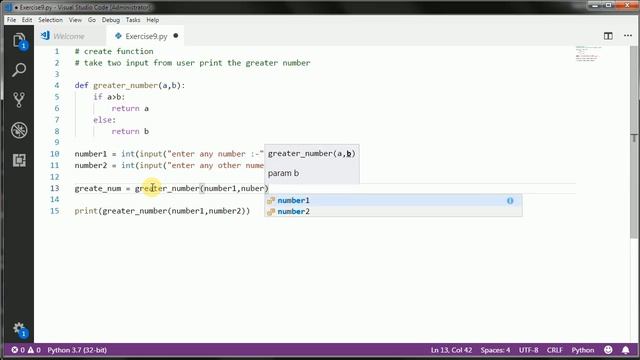Choose the number2 autocomplete suggestion
Screen dimensions: 640x360
393,211
